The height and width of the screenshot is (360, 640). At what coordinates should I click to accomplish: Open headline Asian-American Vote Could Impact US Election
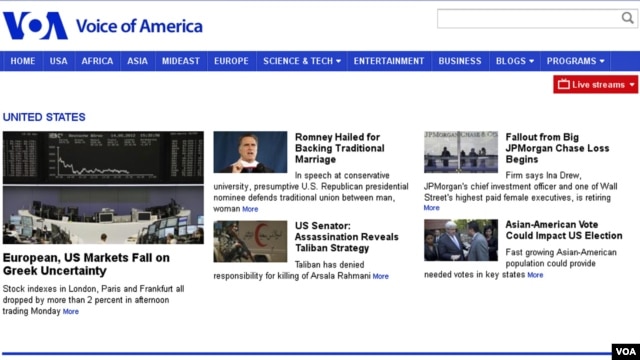564,230
